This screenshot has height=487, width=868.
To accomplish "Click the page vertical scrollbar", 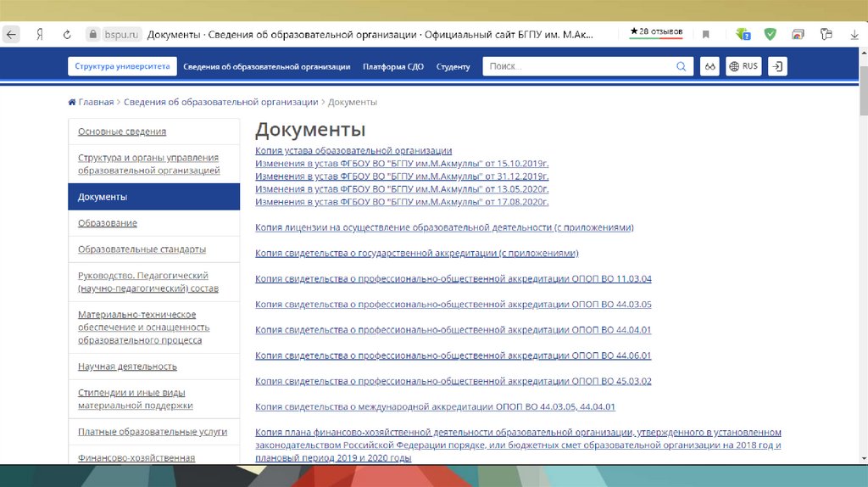I will (862, 255).
